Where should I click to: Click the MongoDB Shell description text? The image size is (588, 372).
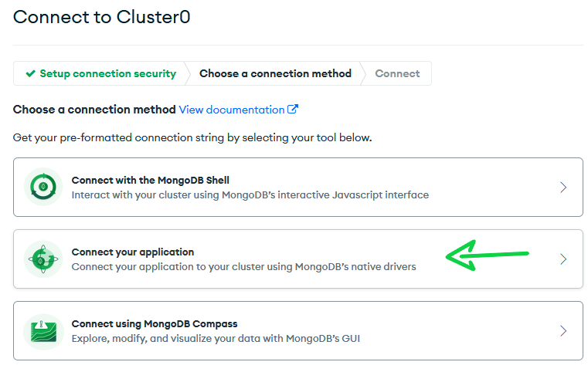point(250,194)
